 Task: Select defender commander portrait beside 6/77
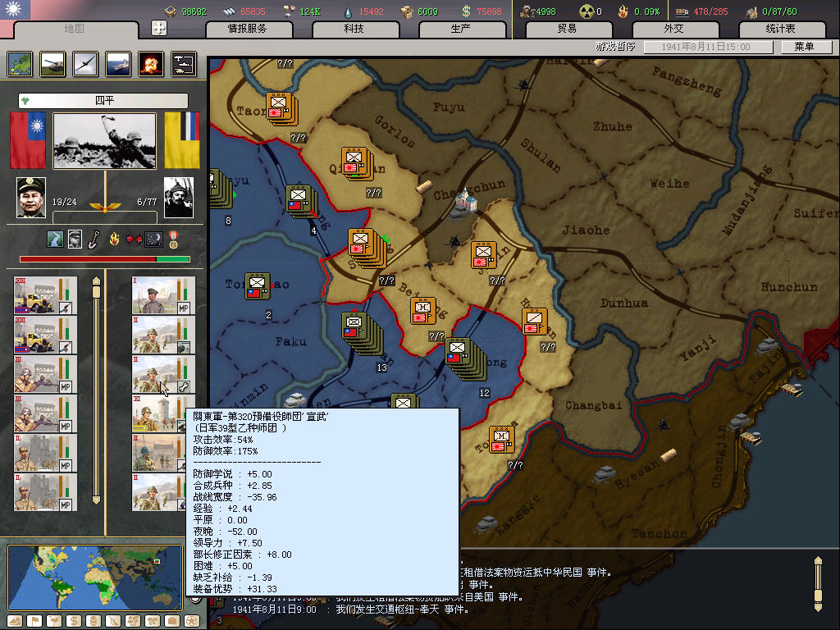point(179,198)
